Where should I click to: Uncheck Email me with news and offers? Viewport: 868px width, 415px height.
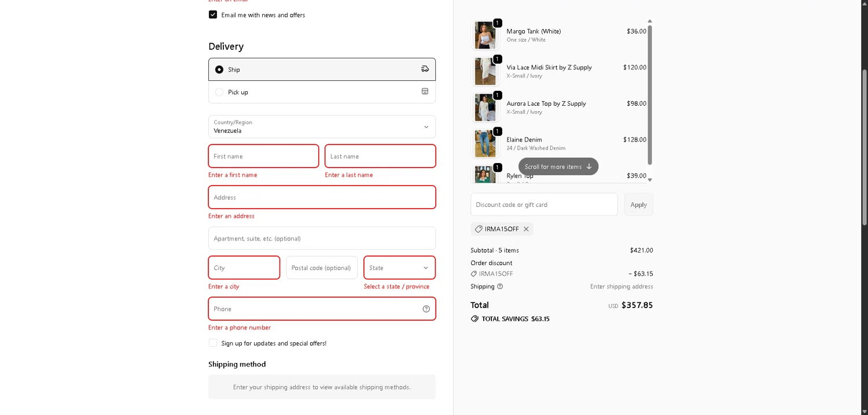213,14
